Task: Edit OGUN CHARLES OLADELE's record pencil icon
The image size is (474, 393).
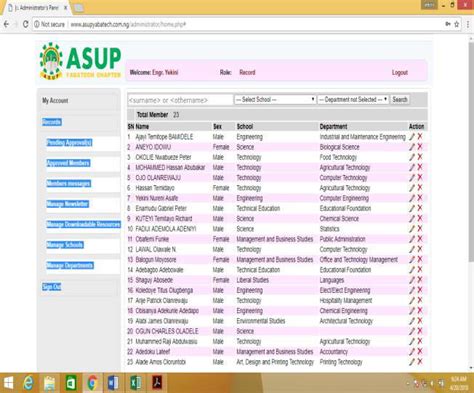Action: [x=412, y=331]
